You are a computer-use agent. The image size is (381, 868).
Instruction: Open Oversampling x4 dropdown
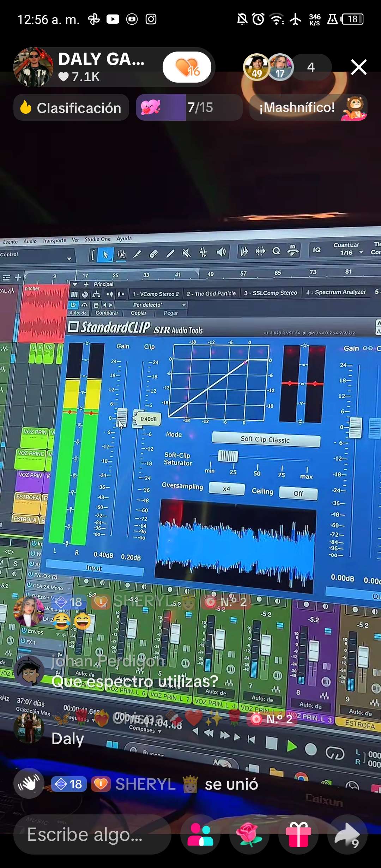pyautogui.click(x=226, y=489)
